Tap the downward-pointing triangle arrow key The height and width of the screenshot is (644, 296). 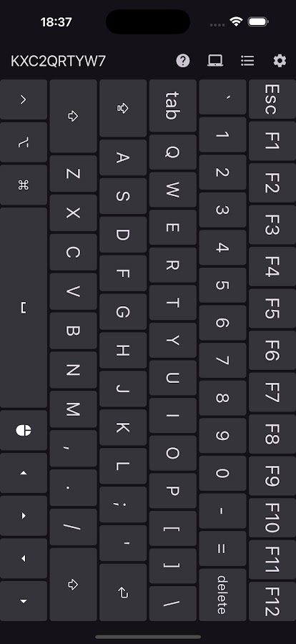pos(24,601)
